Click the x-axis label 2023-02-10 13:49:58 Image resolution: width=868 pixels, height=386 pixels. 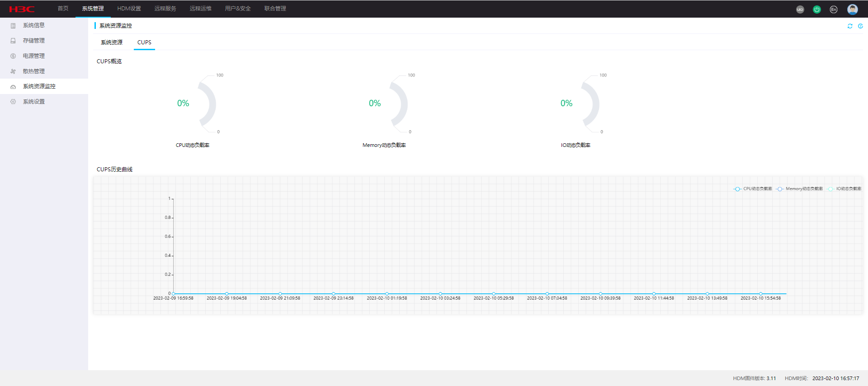click(708, 298)
